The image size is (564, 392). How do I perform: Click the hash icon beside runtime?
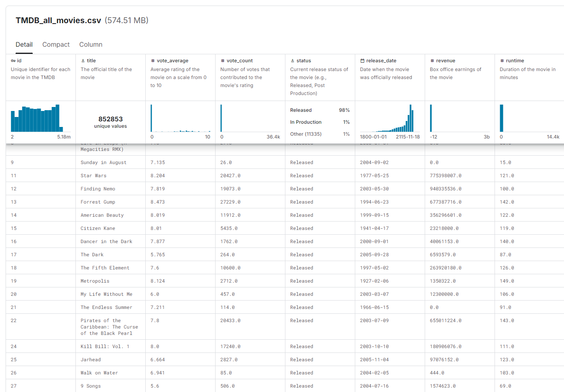pos(502,61)
